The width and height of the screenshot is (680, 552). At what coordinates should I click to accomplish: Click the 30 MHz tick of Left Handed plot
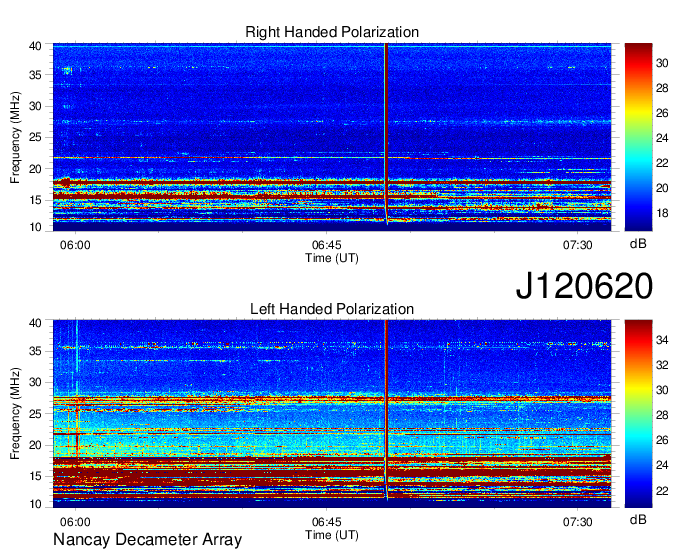pyautogui.click(x=35, y=382)
